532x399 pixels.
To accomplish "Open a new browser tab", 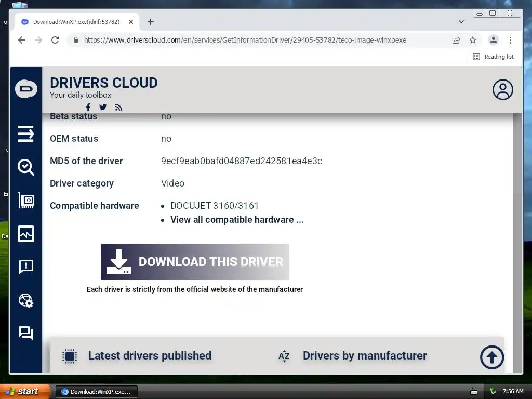I will [x=151, y=22].
